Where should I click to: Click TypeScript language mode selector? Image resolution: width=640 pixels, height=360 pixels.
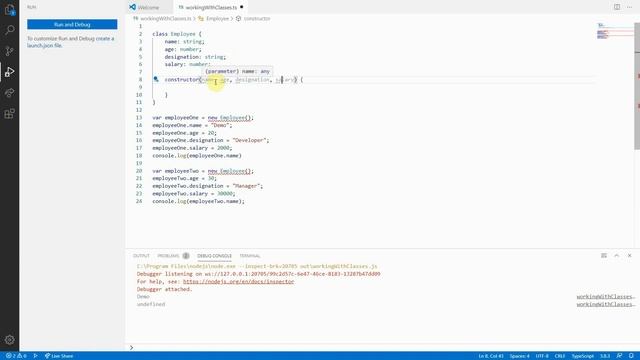[582, 356]
